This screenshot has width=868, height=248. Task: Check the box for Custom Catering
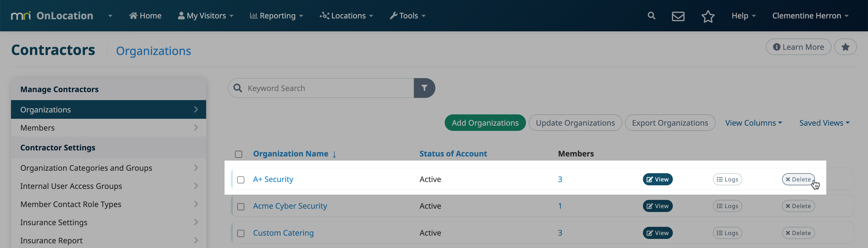[x=240, y=233]
